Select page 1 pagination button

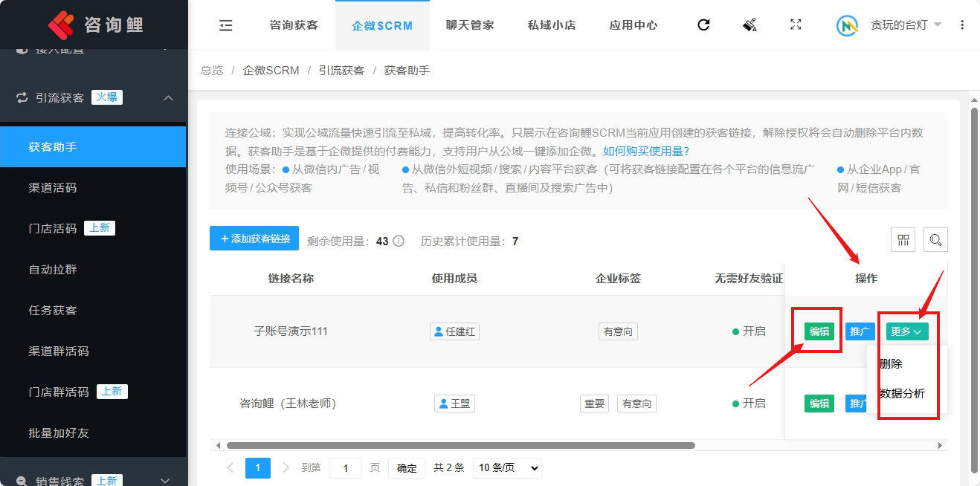click(258, 468)
